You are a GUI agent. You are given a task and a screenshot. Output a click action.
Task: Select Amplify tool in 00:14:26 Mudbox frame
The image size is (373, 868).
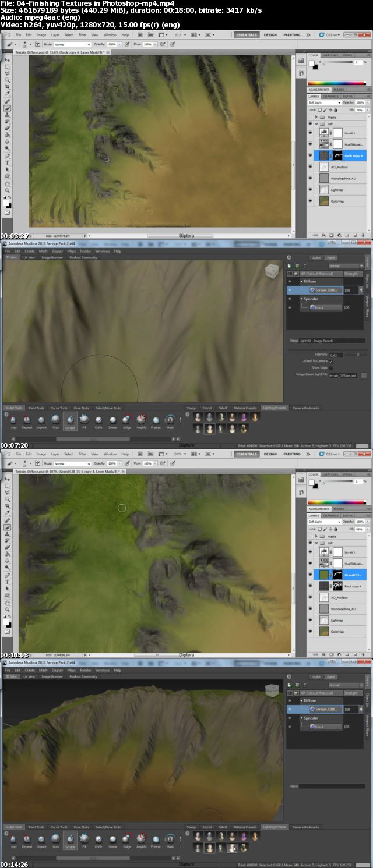[x=141, y=839]
